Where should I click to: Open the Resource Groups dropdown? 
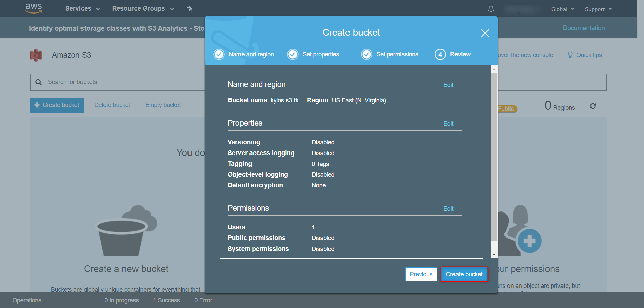point(143,9)
